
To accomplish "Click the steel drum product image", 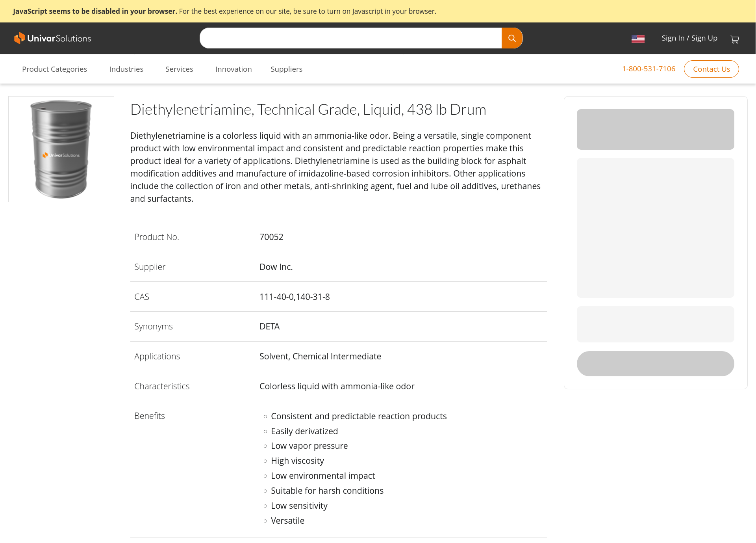I will [x=61, y=149].
